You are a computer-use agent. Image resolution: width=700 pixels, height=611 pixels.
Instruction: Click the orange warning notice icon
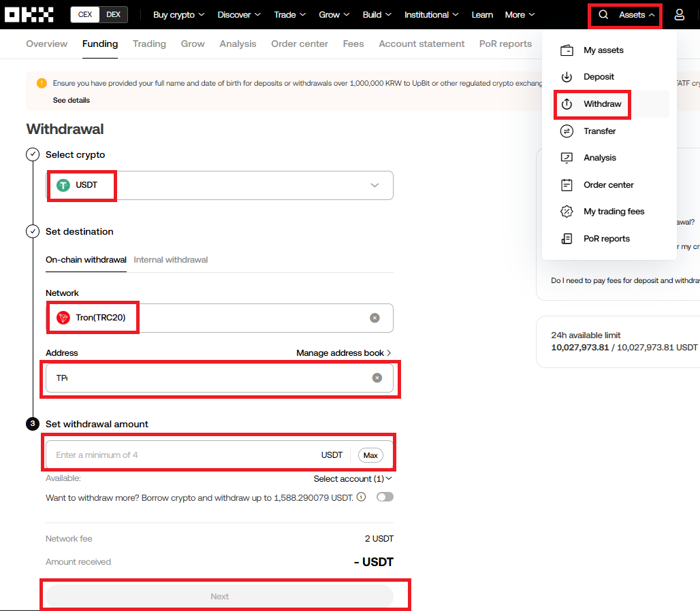pyautogui.click(x=42, y=83)
